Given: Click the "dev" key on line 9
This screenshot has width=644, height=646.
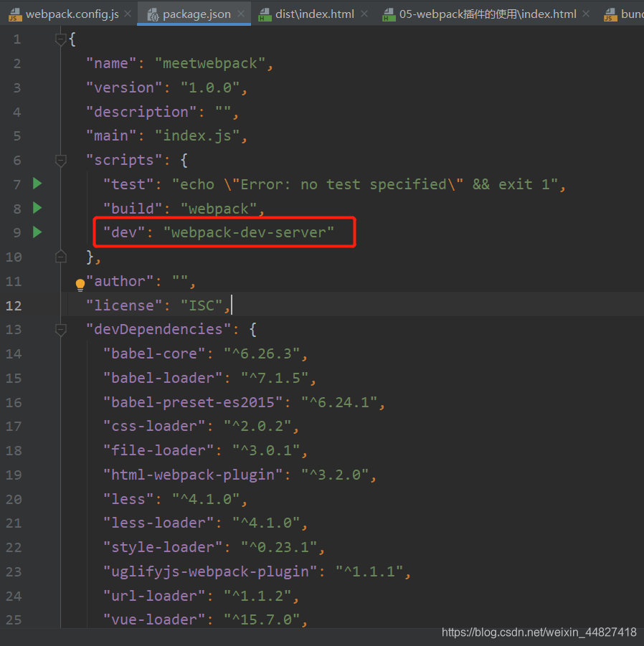Looking at the screenshot, I should point(124,233).
